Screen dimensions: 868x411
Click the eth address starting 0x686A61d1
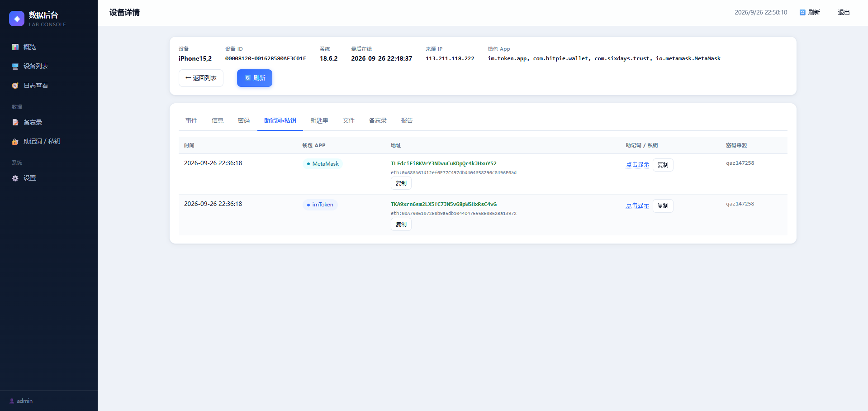pos(454,172)
